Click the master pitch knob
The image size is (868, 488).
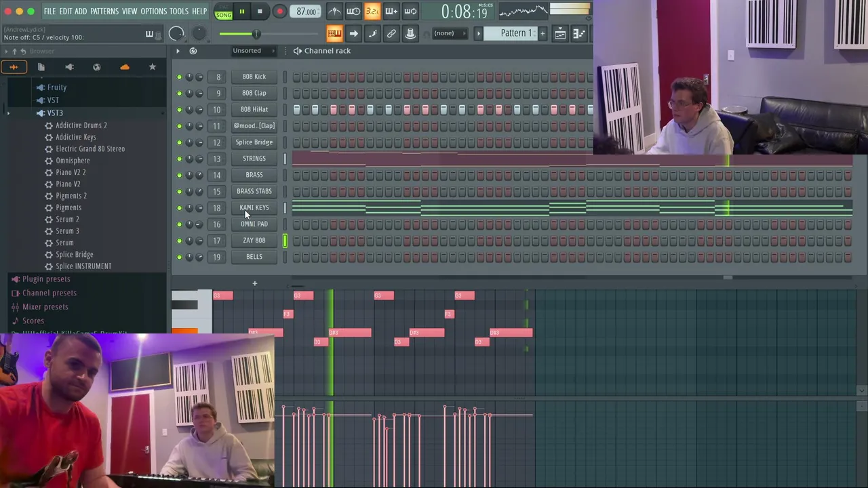click(x=199, y=33)
